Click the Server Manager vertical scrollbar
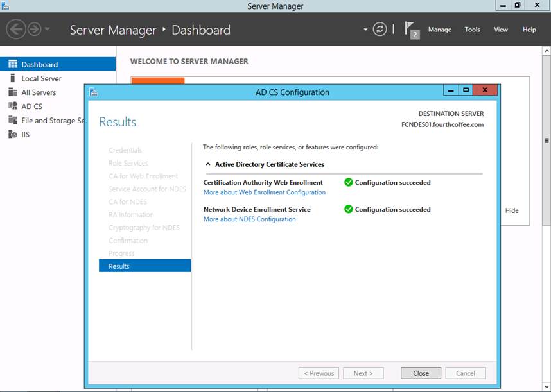Image resolution: width=551 pixels, height=392 pixels. click(547, 141)
